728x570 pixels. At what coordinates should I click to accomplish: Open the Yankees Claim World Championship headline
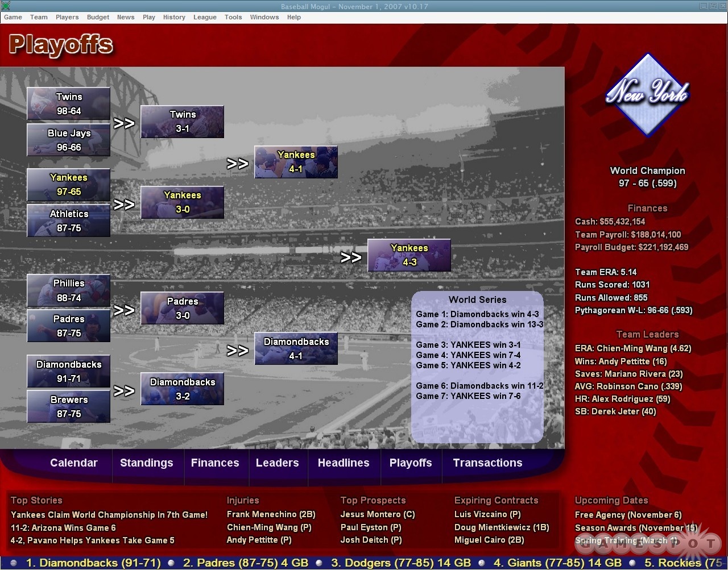pyautogui.click(x=109, y=514)
